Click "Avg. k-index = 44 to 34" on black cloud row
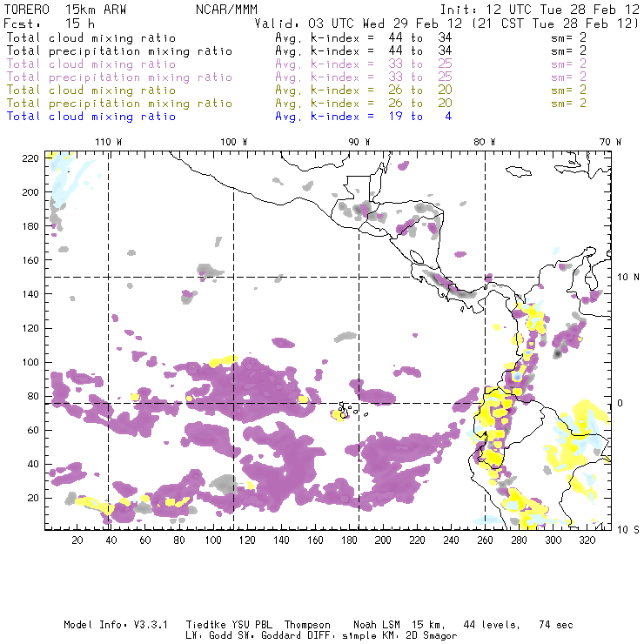Viewport: 644px width, 644px height. click(364, 37)
